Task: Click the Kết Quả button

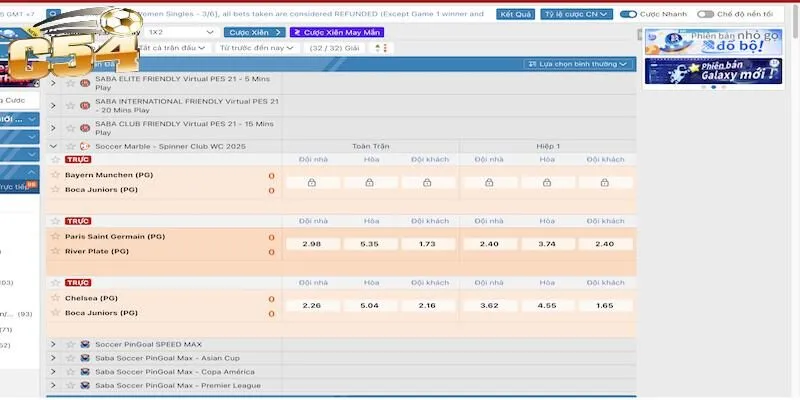Action: [515, 15]
